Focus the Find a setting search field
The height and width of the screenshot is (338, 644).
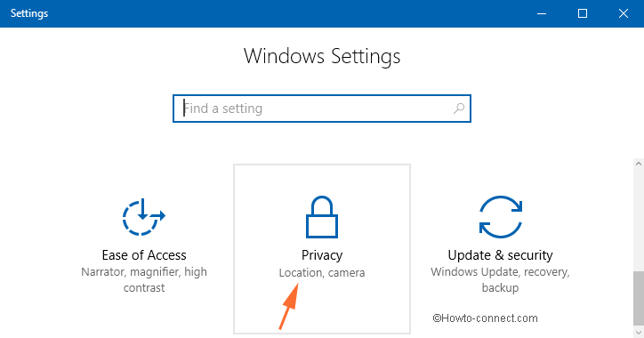point(322,109)
